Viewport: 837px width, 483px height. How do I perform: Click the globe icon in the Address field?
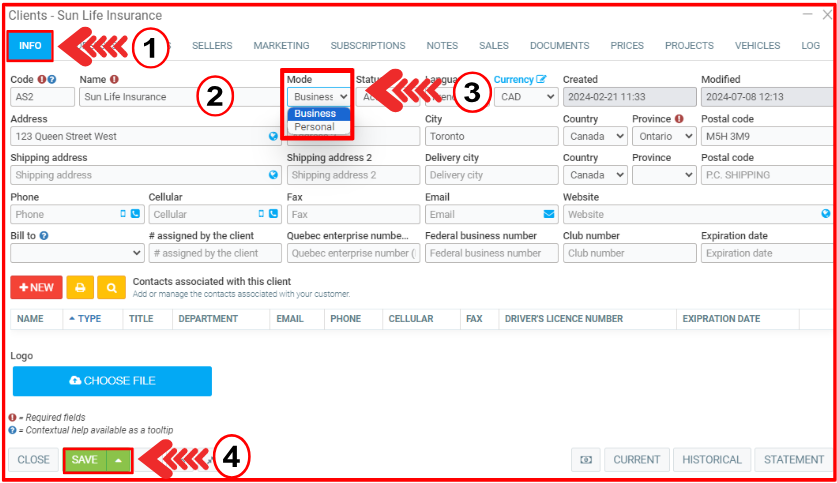(x=273, y=136)
